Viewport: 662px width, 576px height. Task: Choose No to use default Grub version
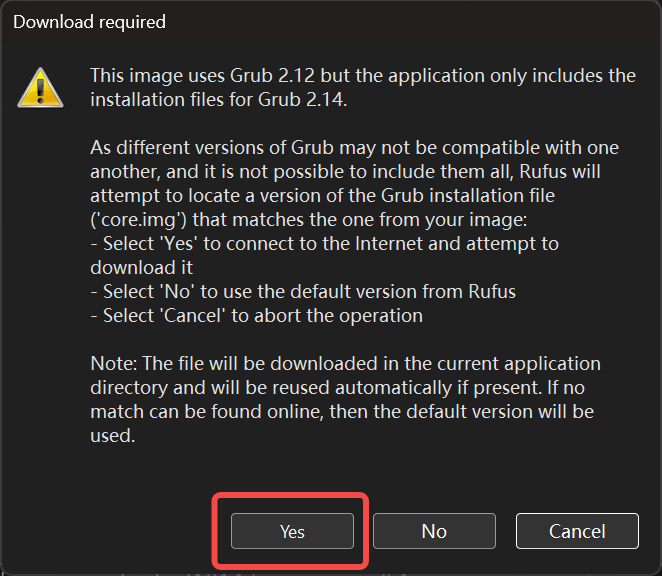click(x=434, y=531)
